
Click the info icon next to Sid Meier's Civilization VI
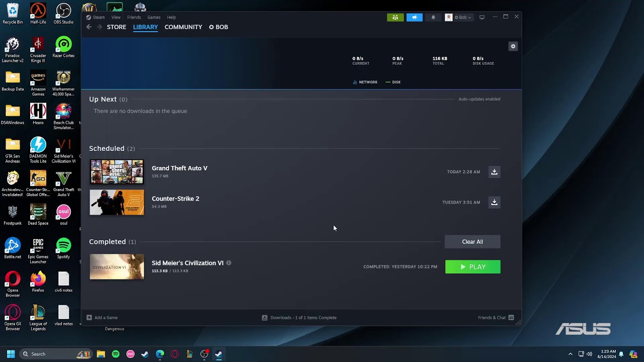point(229,263)
